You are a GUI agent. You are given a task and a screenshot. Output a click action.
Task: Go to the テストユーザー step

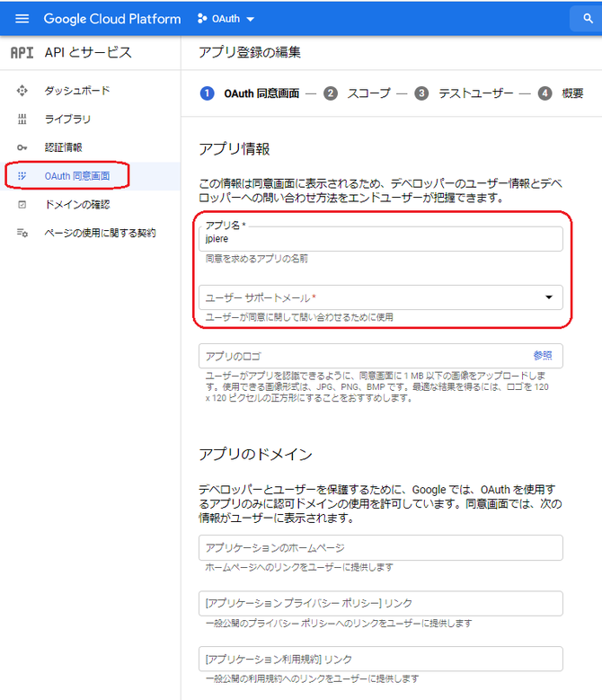click(475, 93)
